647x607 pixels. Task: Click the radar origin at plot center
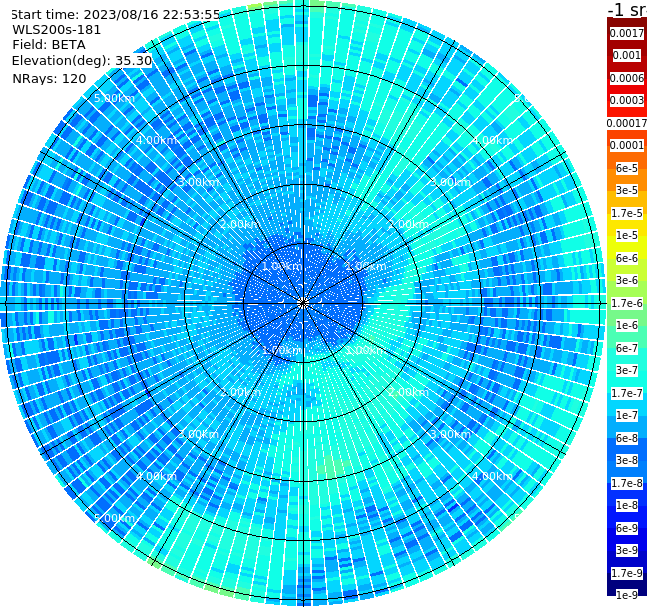[303, 303]
